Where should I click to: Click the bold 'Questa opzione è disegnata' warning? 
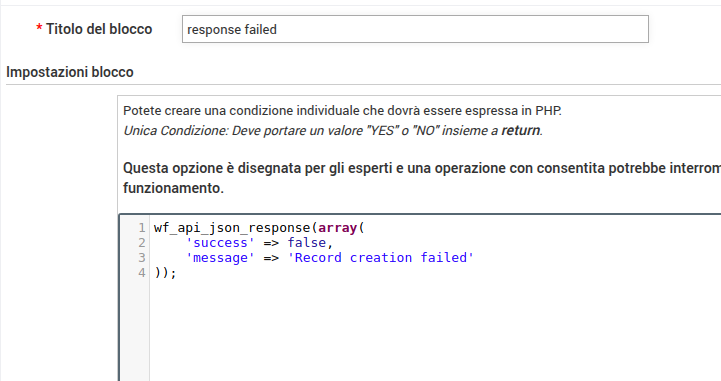coord(422,178)
